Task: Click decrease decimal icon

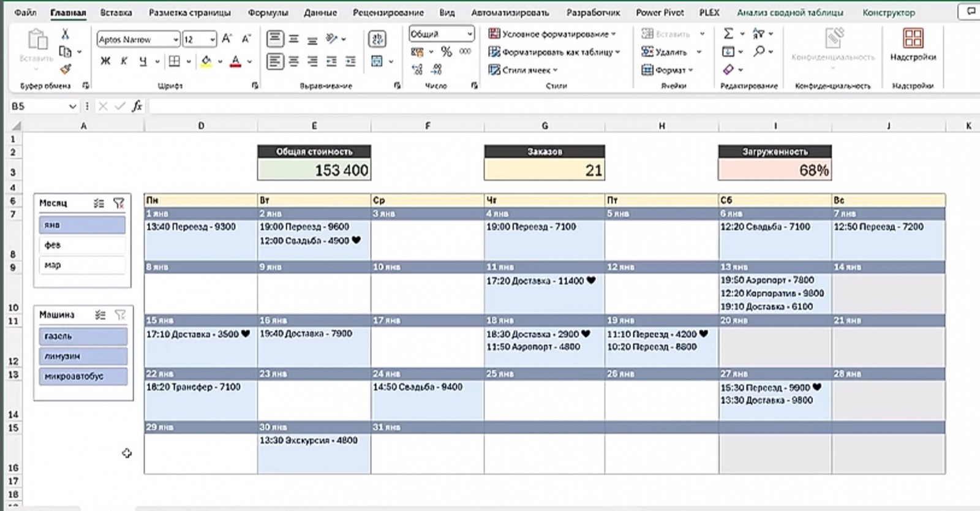Action: 436,69
